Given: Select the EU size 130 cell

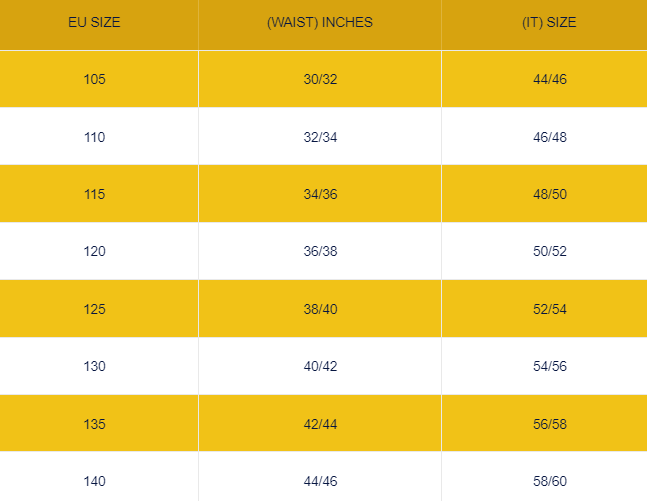Looking at the screenshot, I should tap(95, 367).
